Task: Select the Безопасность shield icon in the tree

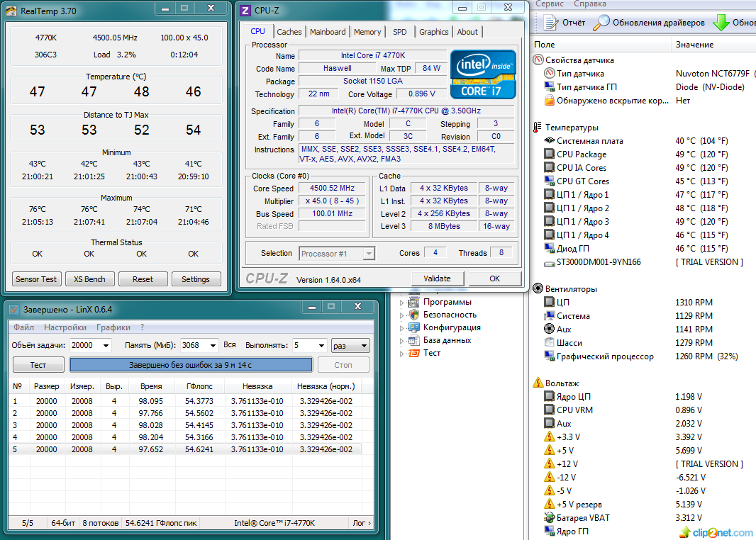Action: tap(414, 315)
